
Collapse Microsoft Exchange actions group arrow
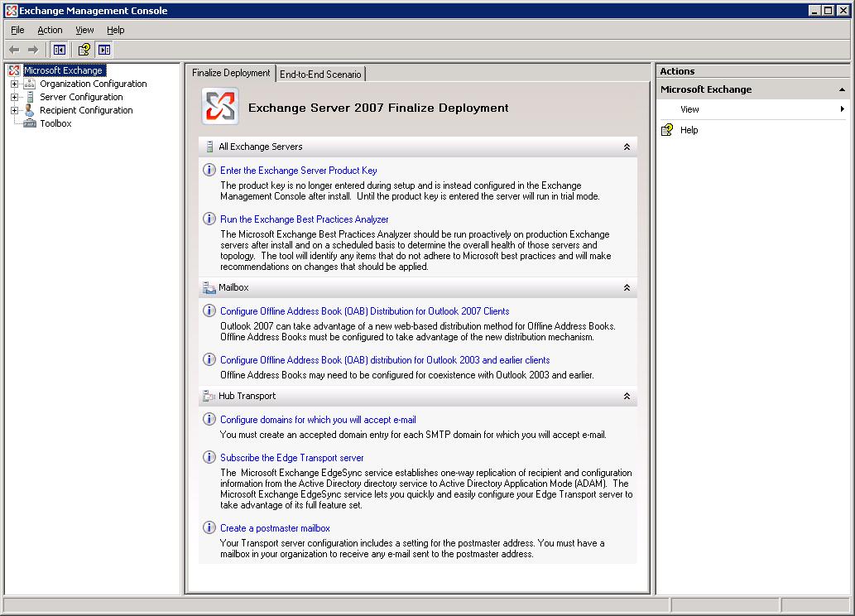(842, 89)
